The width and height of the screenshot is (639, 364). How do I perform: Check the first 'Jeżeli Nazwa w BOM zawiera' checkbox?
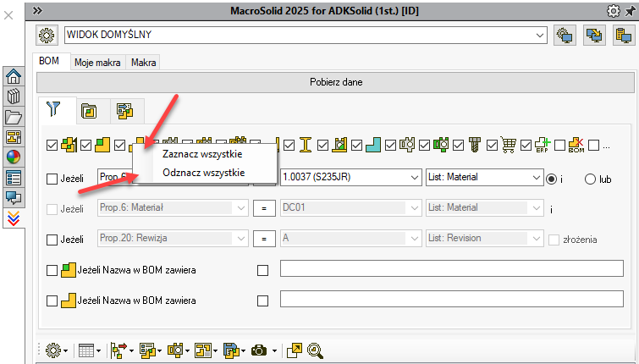coord(52,270)
